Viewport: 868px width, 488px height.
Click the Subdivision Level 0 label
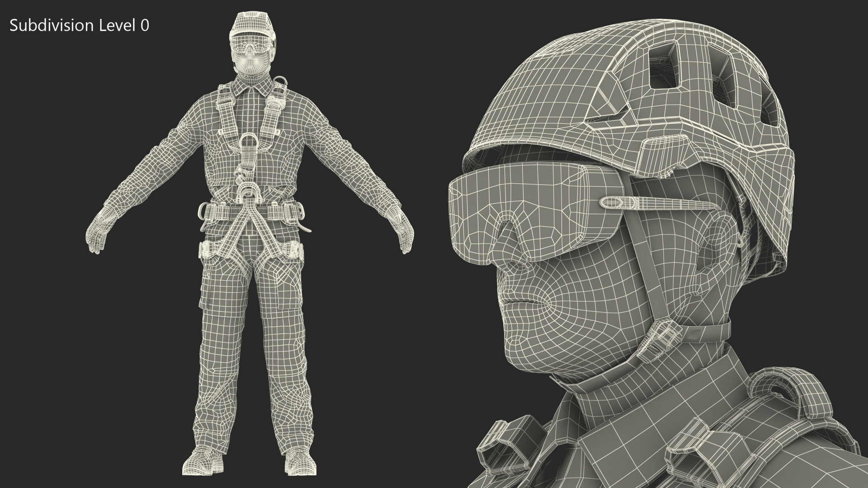[79, 26]
